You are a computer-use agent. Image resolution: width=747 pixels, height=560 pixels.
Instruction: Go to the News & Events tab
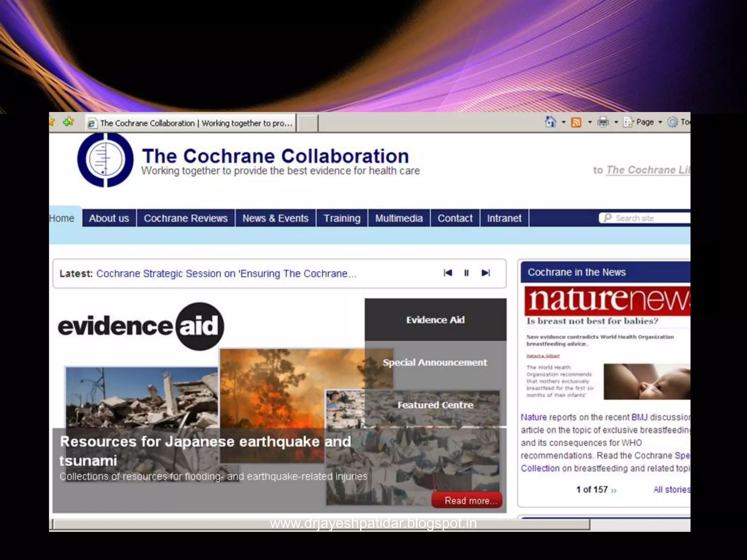click(275, 218)
